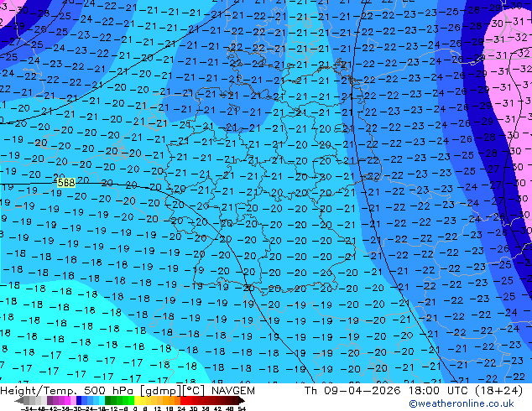
Task: Click the right arrow end of the color scale
Action: point(241,401)
